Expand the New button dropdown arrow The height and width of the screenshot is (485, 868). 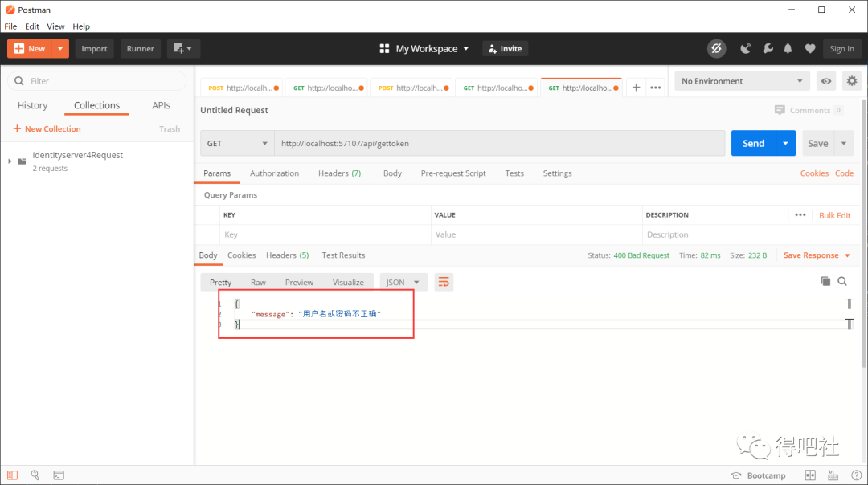[59, 49]
